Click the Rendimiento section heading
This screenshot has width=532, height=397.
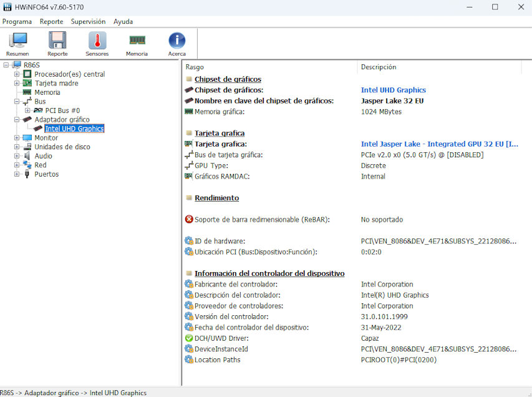pos(217,198)
